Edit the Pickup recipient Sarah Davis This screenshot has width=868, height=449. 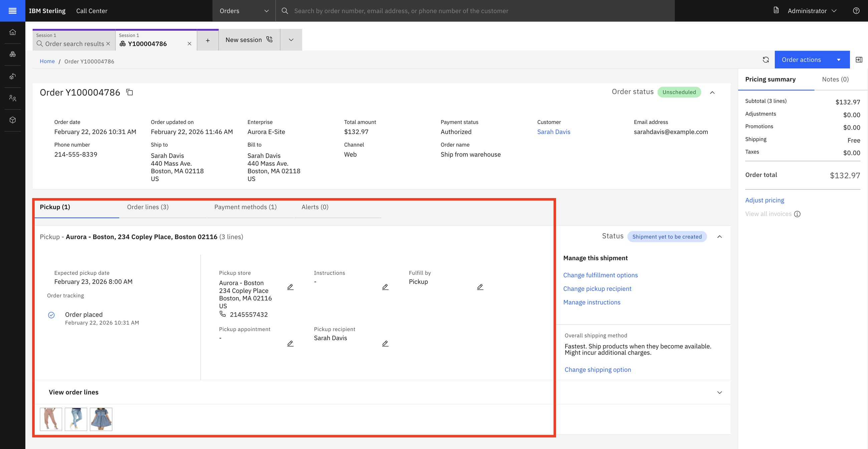point(385,343)
